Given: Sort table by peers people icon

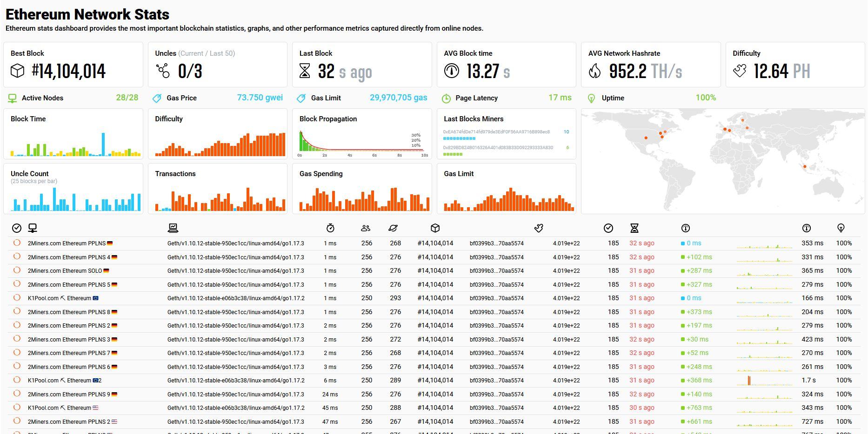Looking at the screenshot, I should coord(366,228).
